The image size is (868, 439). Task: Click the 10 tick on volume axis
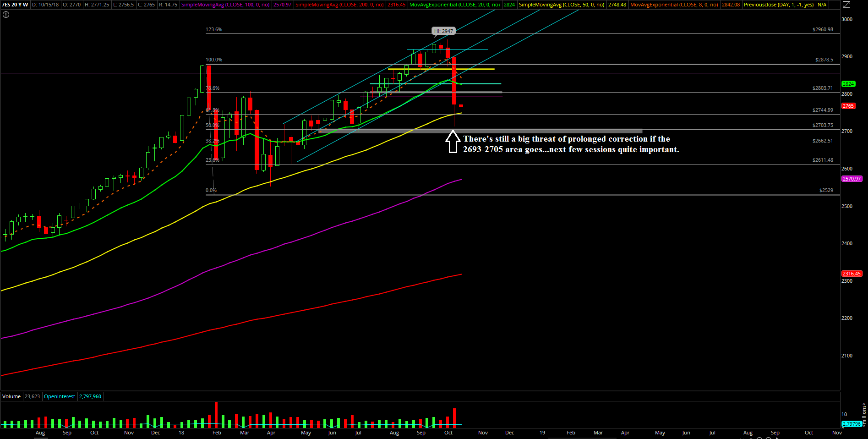(844, 414)
